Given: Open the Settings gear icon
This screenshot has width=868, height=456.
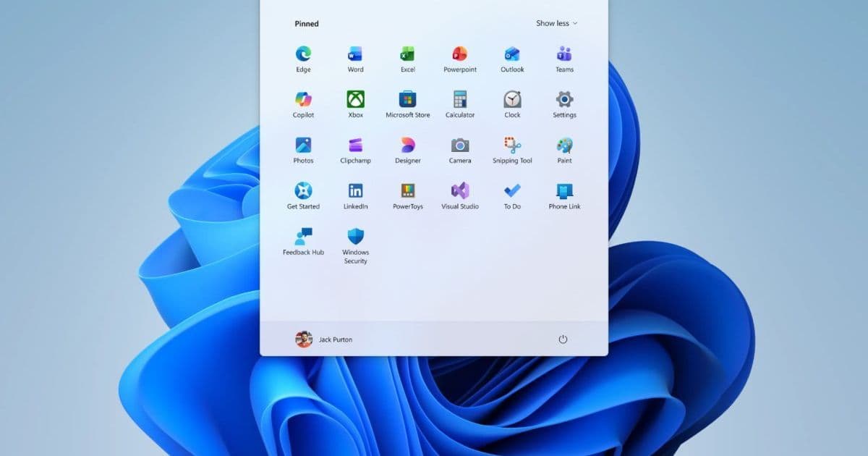Looking at the screenshot, I should pyautogui.click(x=564, y=99).
